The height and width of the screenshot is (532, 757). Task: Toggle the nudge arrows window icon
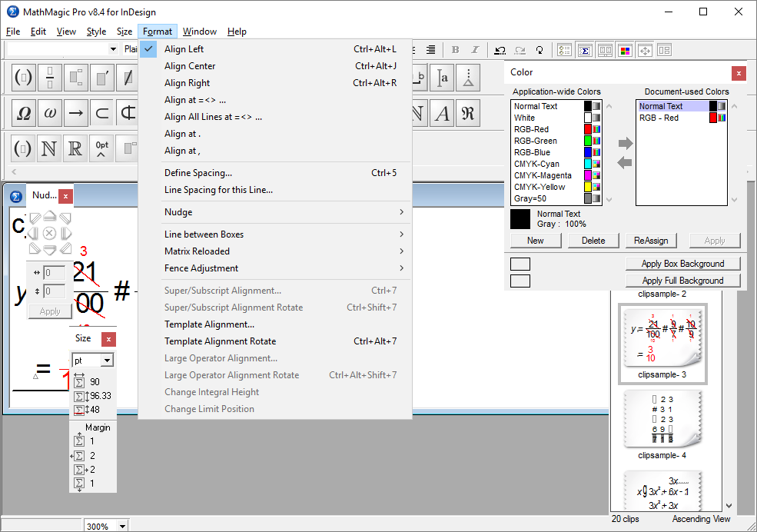646,50
